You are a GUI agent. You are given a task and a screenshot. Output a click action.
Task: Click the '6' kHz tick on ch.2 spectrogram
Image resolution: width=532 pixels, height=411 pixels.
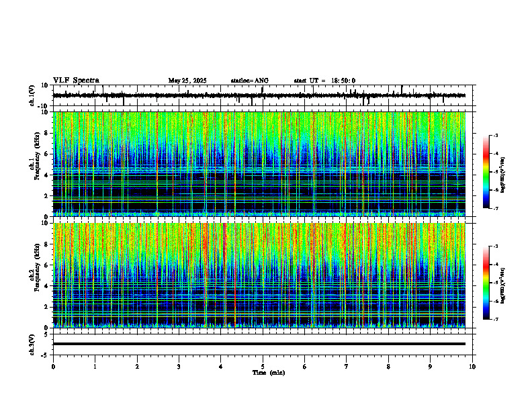(47, 265)
